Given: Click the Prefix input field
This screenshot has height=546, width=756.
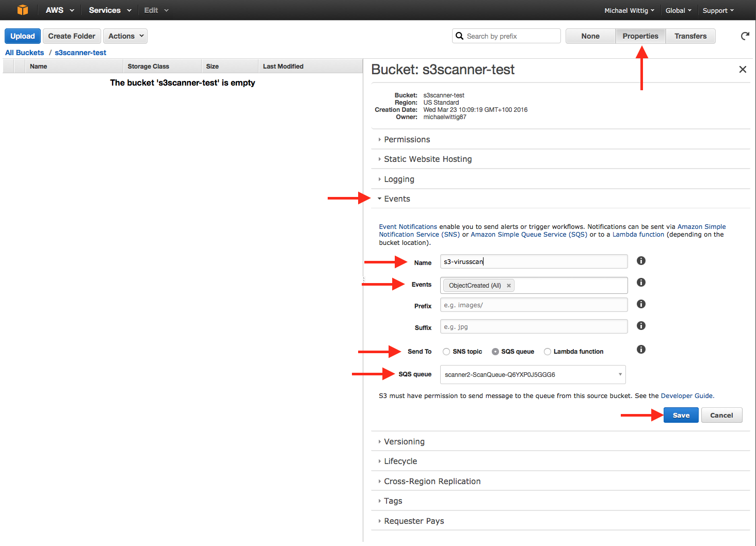Looking at the screenshot, I should click(x=534, y=305).
